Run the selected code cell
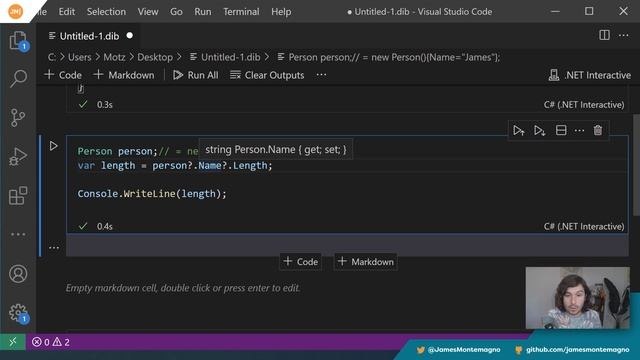The image size is (640, 360). tap(53, 146)
